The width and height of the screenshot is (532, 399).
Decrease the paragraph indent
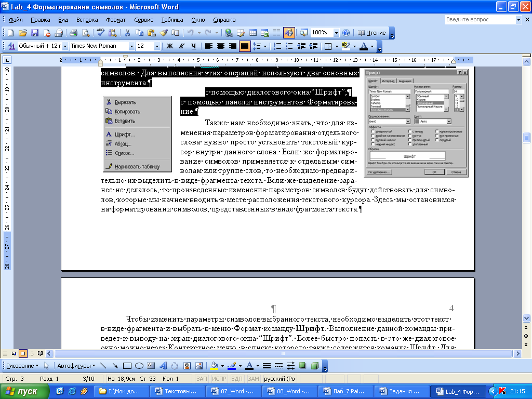tap(301, 46)
